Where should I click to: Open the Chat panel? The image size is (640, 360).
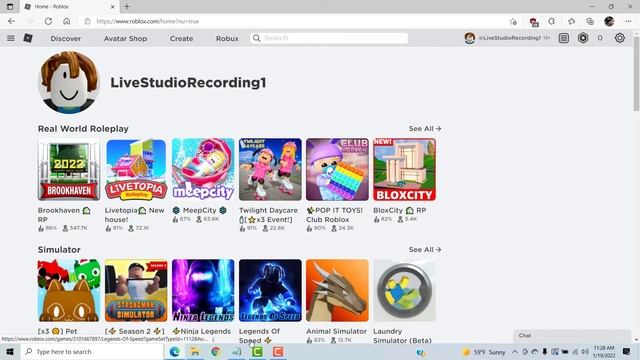point(572,336)
